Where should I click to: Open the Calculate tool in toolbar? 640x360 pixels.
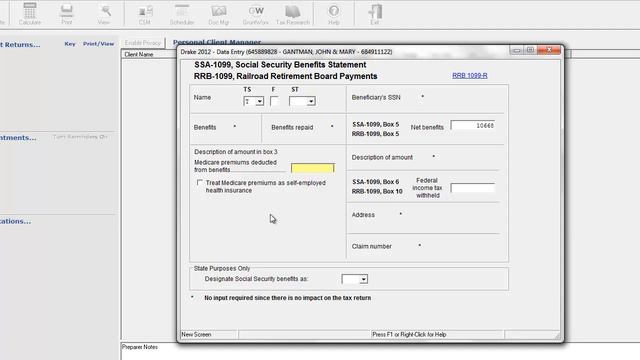point(30,14)
